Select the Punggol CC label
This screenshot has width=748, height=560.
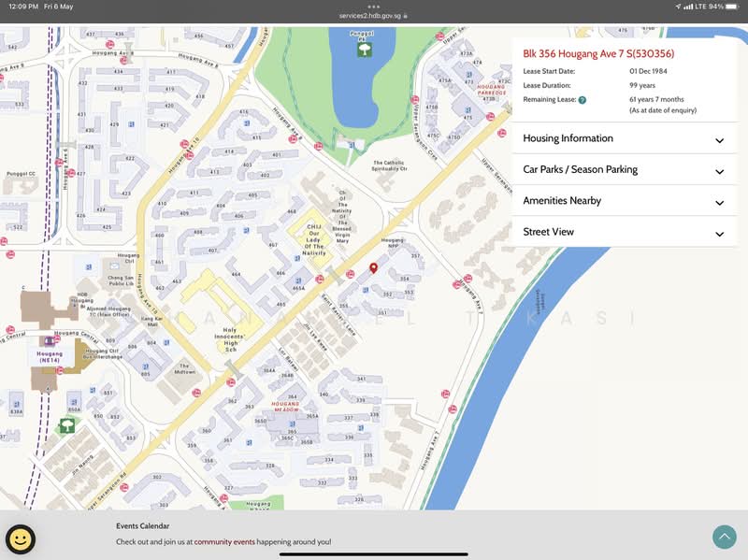coord(21,174)
